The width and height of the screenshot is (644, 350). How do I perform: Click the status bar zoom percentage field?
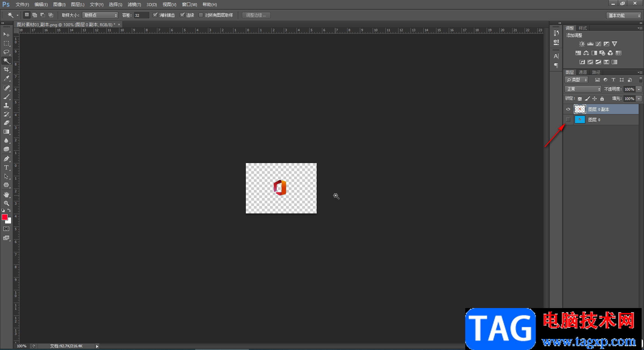(22, 346)
